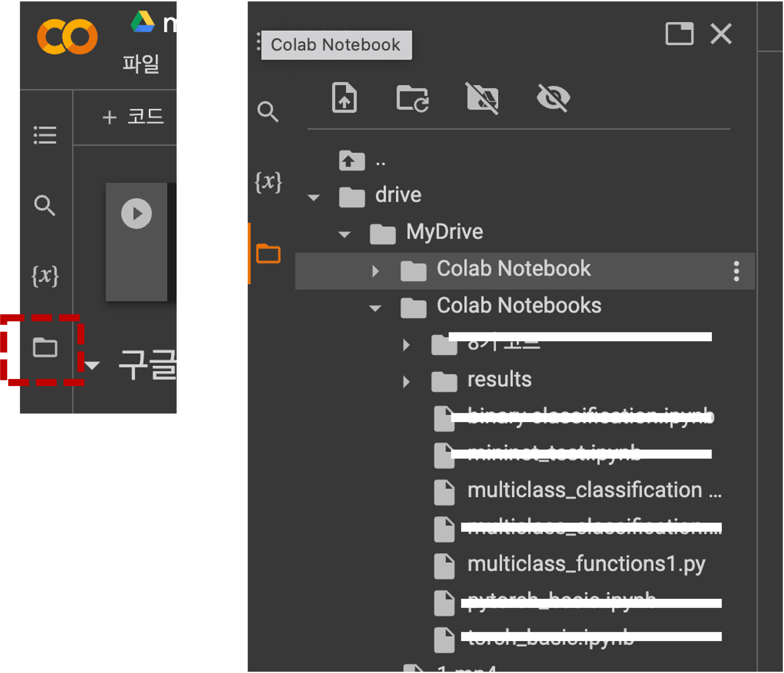Collapse the drive folder
Image resolution: width=784 pixels, height=673 pixels.
tap(314, 197)
